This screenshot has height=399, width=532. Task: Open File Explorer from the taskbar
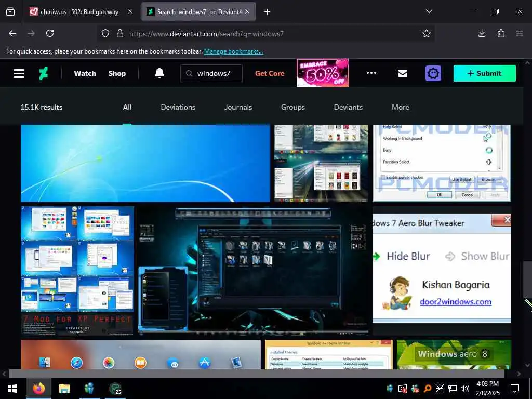pyautogui.click(x=64, y=389)
